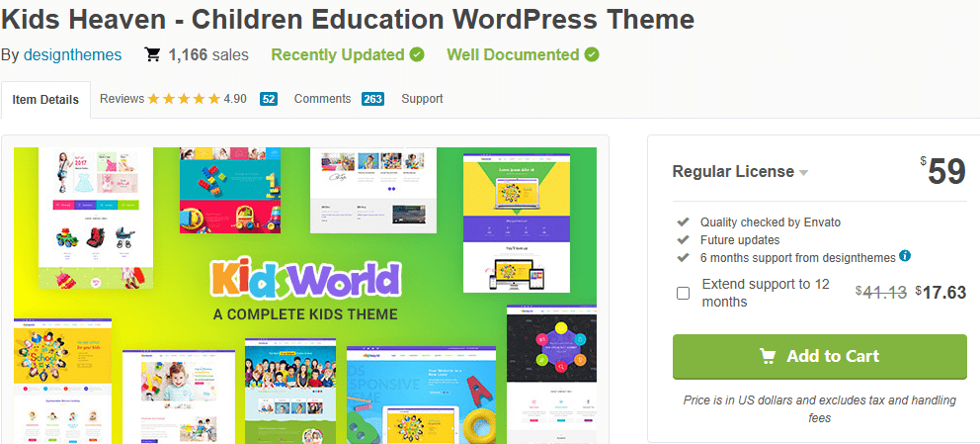Click the price excludes tax notice text
The width and height of the screenshot is (980, 444).
click(x=819, y=409)
